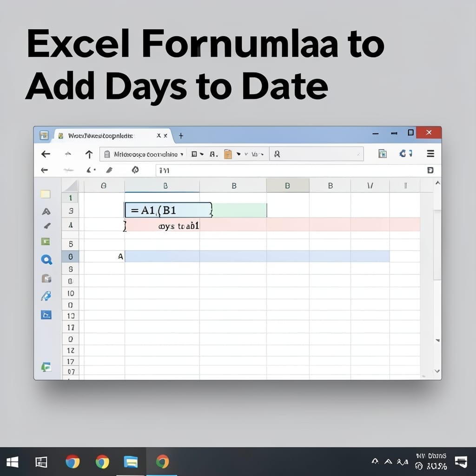Click the taskbar clock text
This screenshot has width=476, height=476.
point(431,461)
